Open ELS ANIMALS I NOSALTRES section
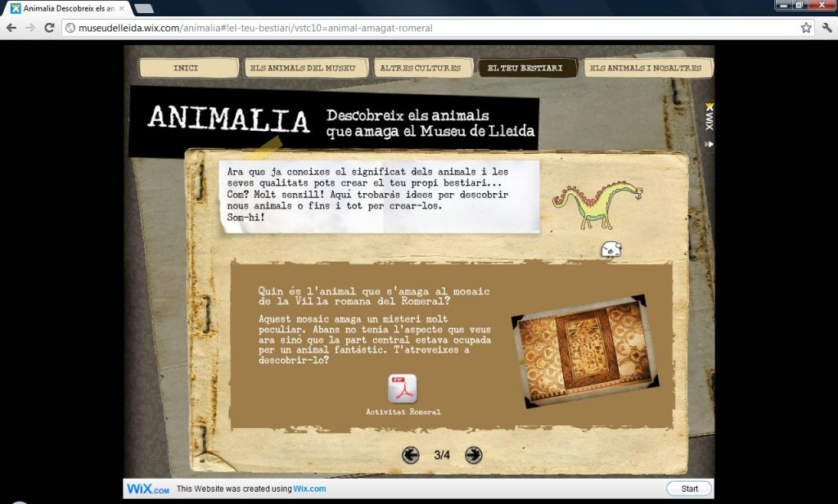This screenshot has height=504, width=838. [645, 68]
